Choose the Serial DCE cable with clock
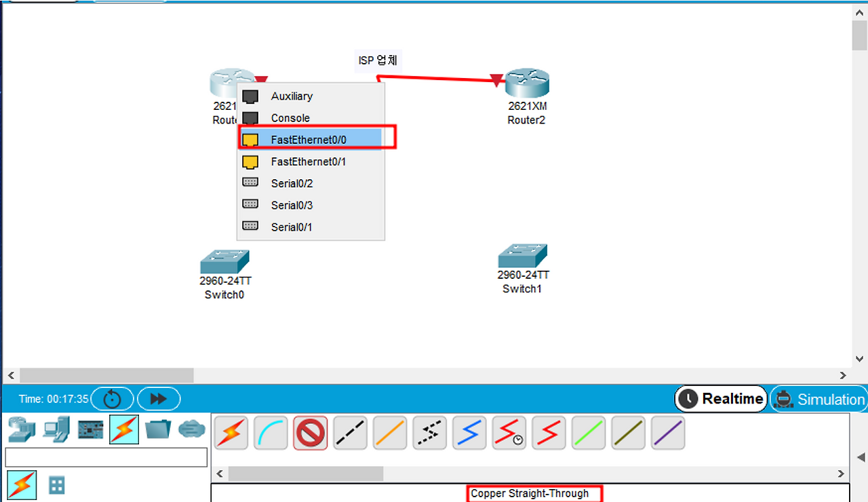This screenshot has height=502, width=868. (x=509, y=433)
